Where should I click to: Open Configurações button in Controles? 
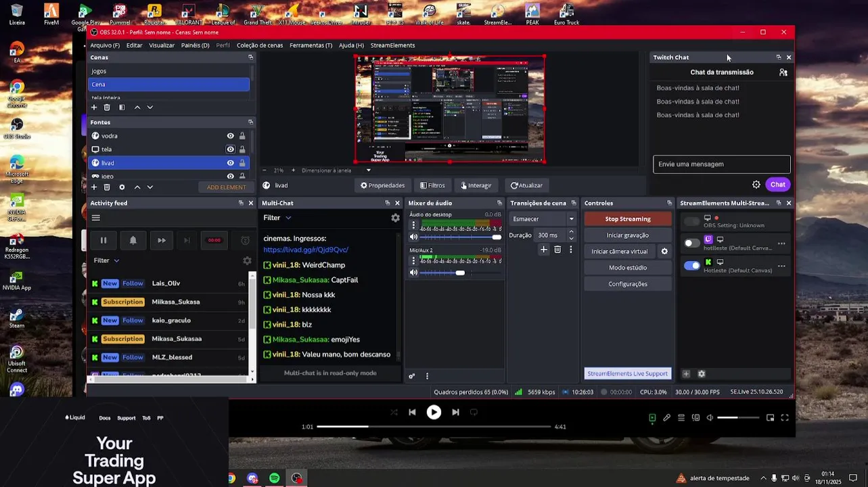point(628,284)
